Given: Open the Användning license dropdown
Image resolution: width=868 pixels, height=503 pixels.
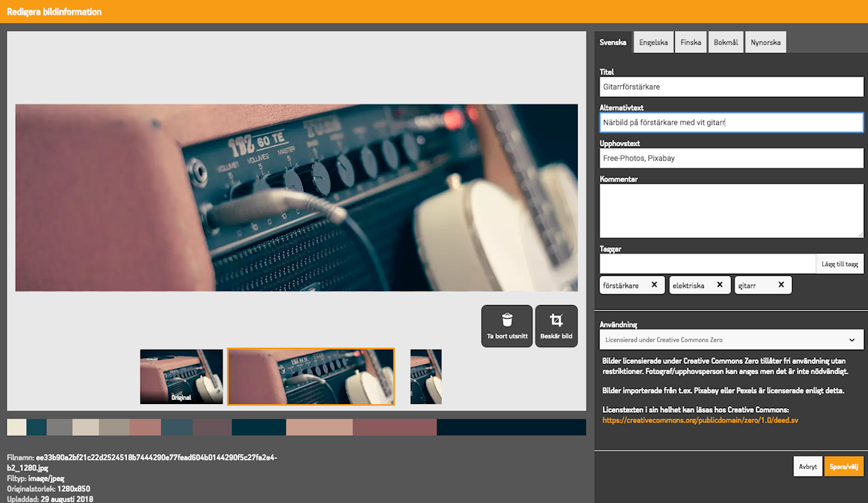Looking at the screenshot, I should tap(731, 340).
